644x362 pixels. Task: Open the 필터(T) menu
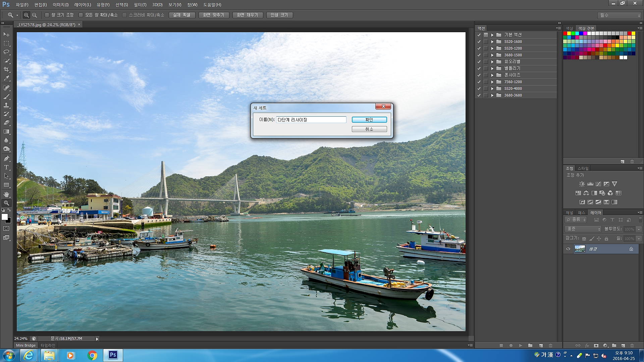140,5
